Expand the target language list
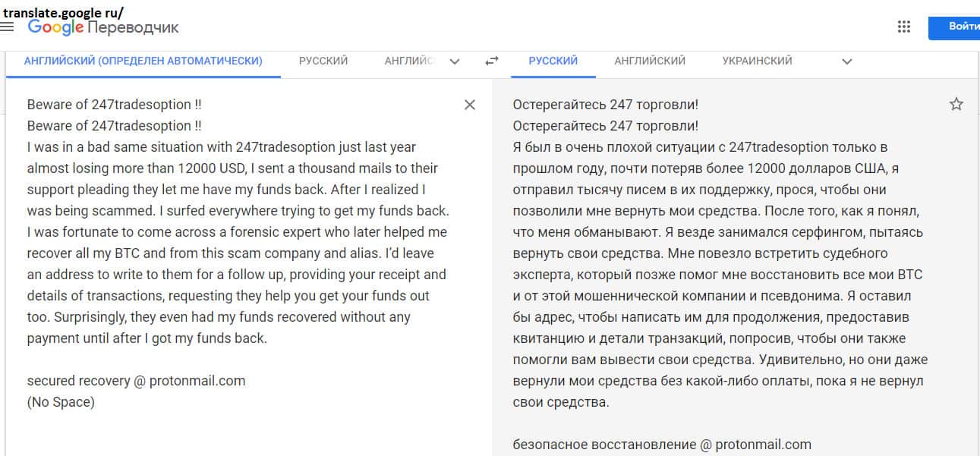Image resolution: width=980 pixels, height=456 pixels. point(847,61)
